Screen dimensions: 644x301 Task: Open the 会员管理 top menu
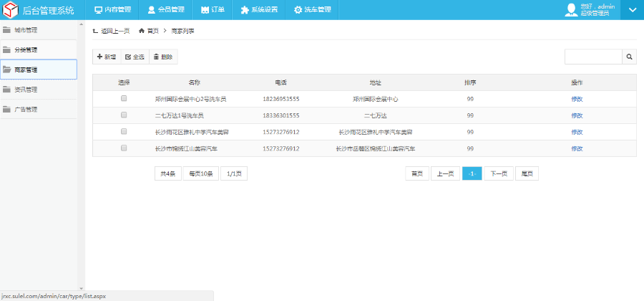pyautogui.click(x=165, y=10)
